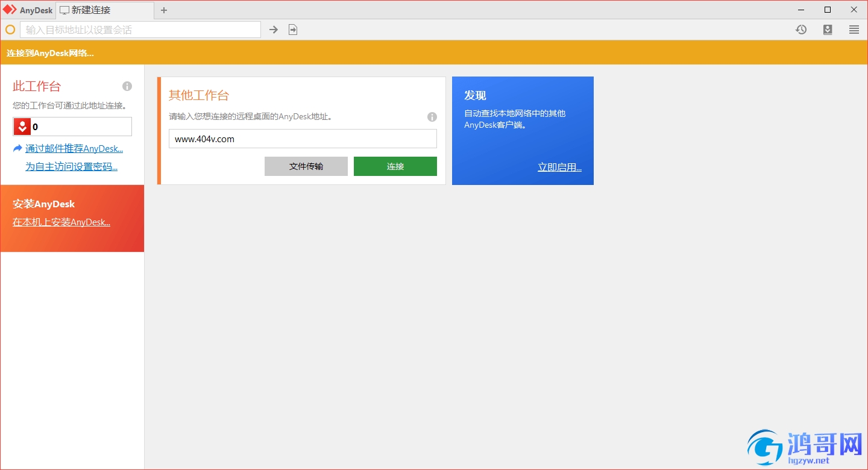Click 在本机上安装AnyDesk... link
The height and width of the screenshot is (470, 868).
click(x=61, y=222)
